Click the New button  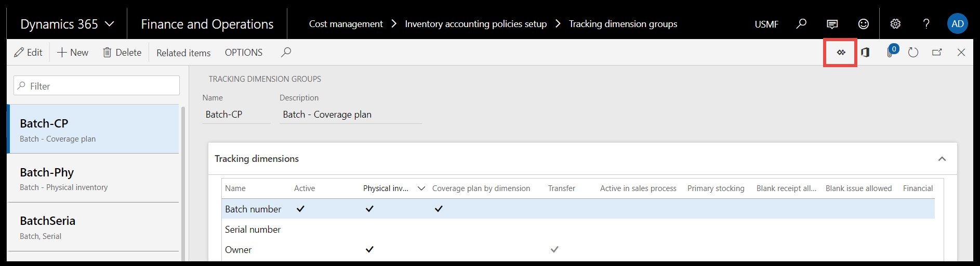coord(73,53)
